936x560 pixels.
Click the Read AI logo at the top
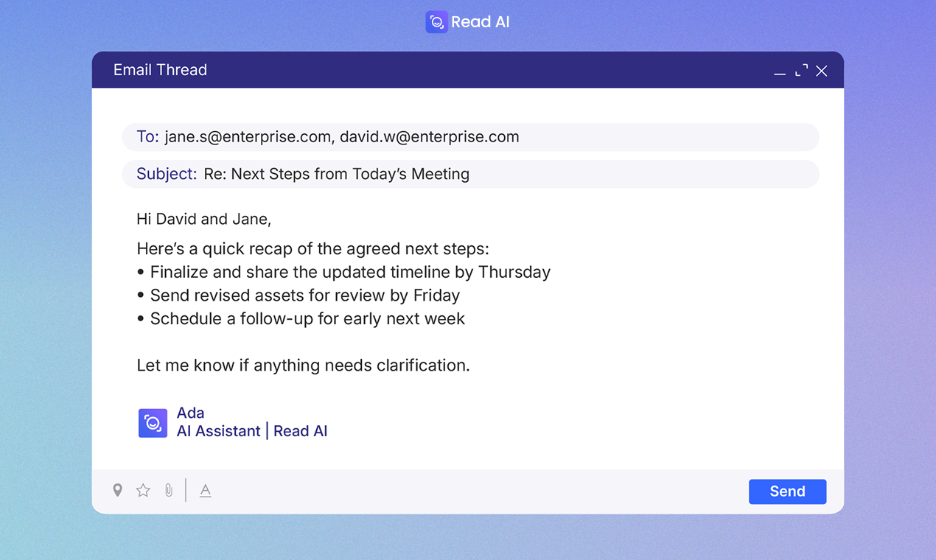coord(436,22)
